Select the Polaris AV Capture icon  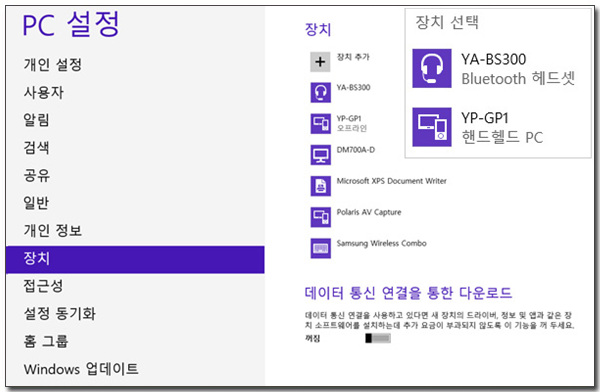click(x=320, y=217)
